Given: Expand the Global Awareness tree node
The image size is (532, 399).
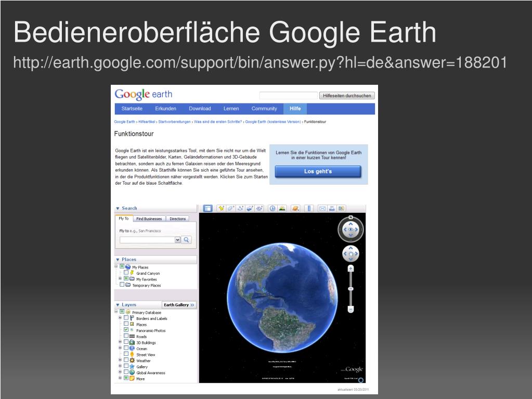Looking at the screenshot, I should click(x=120, y=372).
